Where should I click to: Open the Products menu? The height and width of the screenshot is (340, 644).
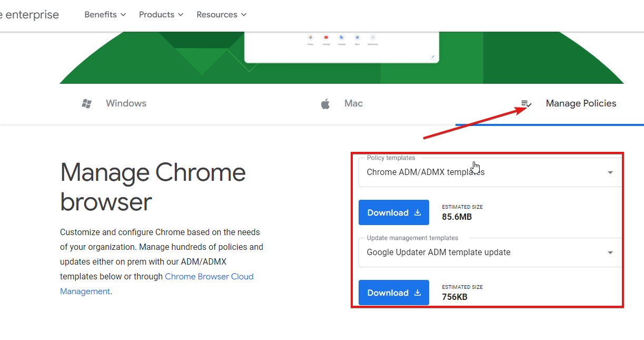tap(161, 15)
